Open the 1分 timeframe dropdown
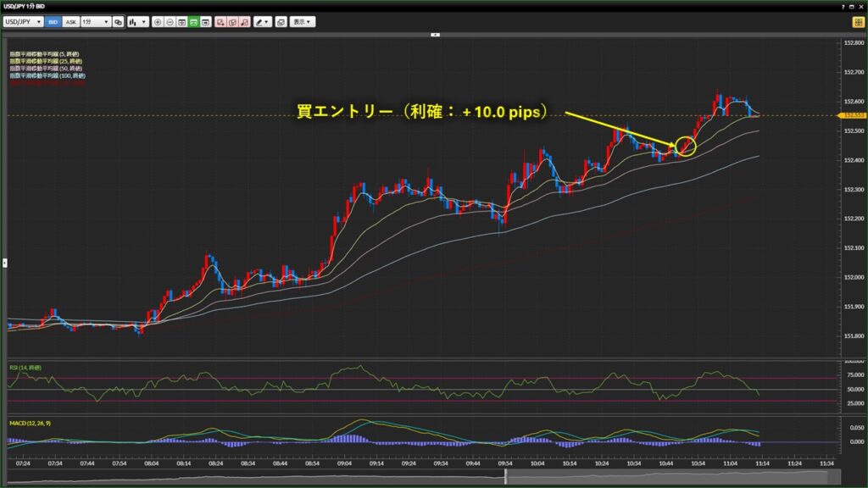 (95, 21)
